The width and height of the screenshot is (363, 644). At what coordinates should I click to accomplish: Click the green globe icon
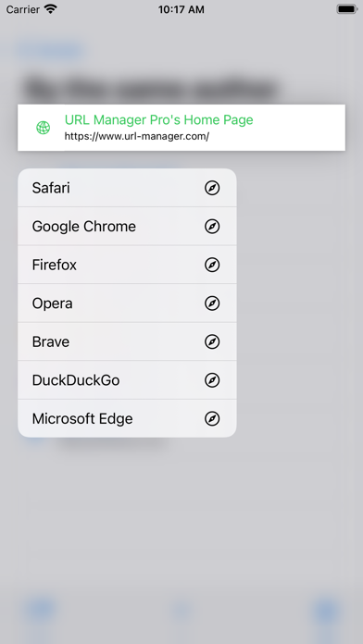point(43,128)
